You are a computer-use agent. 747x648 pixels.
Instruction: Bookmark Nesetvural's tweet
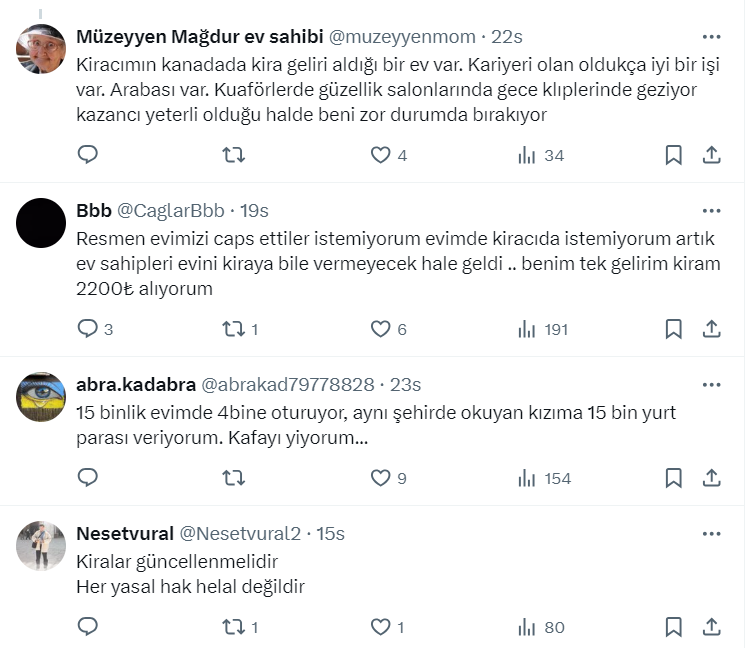coord(674,628)
